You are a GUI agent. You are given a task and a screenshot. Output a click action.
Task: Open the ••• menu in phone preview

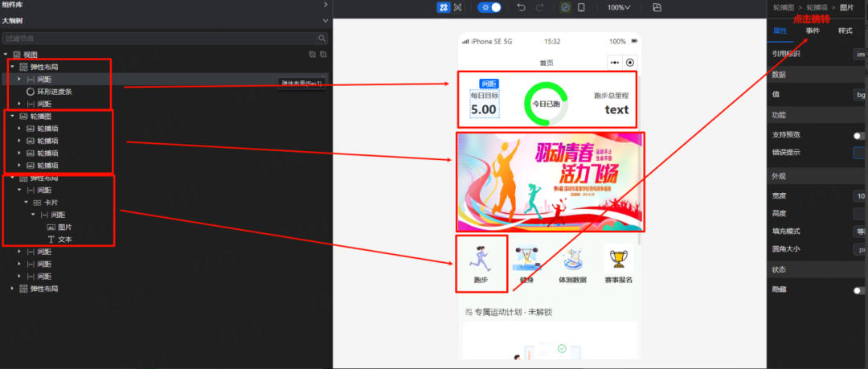615,63
